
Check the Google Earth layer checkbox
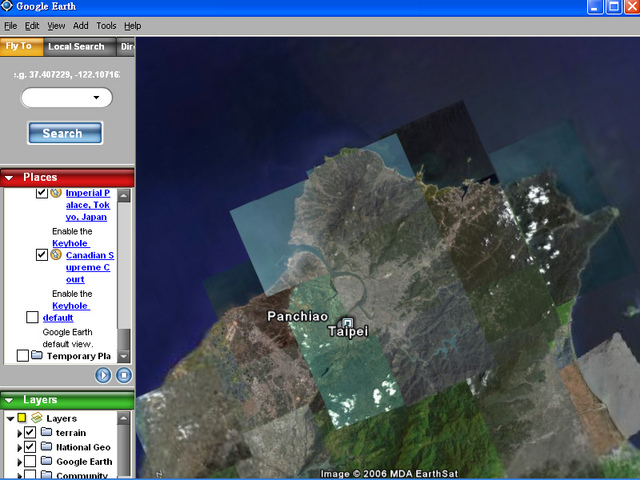(x=30, y=461)
